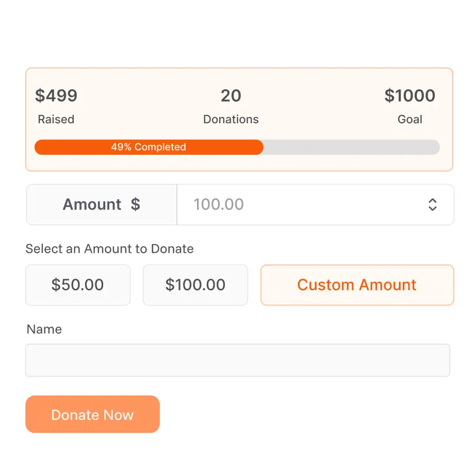Choose the $100.00 preset amount
The height and width of the screenshot is (473, 476).
195,285
